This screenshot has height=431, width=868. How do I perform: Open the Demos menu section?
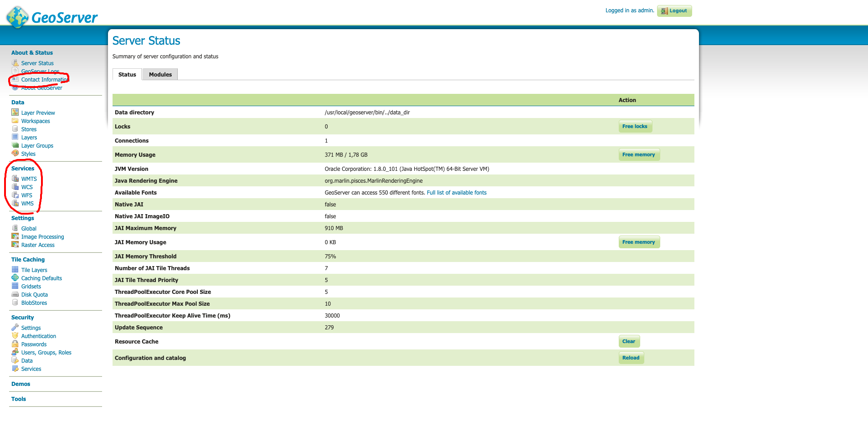[x=21, y=384]
